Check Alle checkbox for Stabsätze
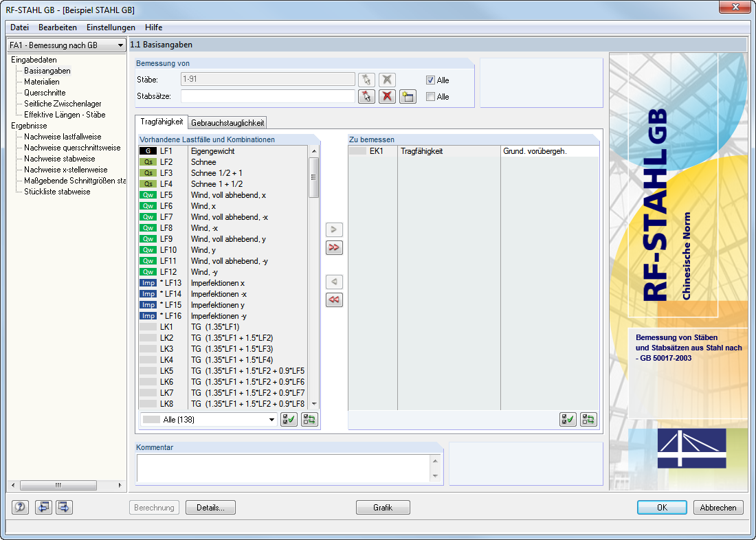Viewport: 756px width, 540px height. pyautogui.click(x=430, y=96)
